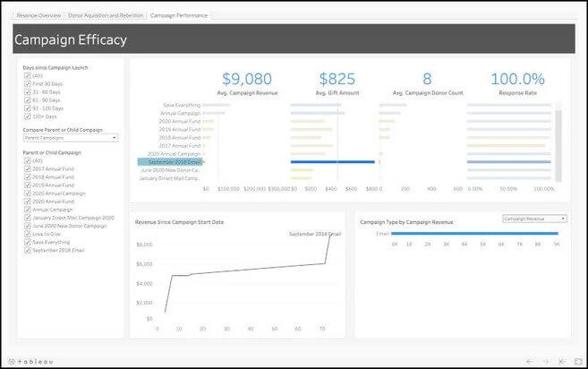The width and height of the screenshot is (588, 369).
Task: Deselect the Save Everything campaign checkbox
Action: pos(27,241)
